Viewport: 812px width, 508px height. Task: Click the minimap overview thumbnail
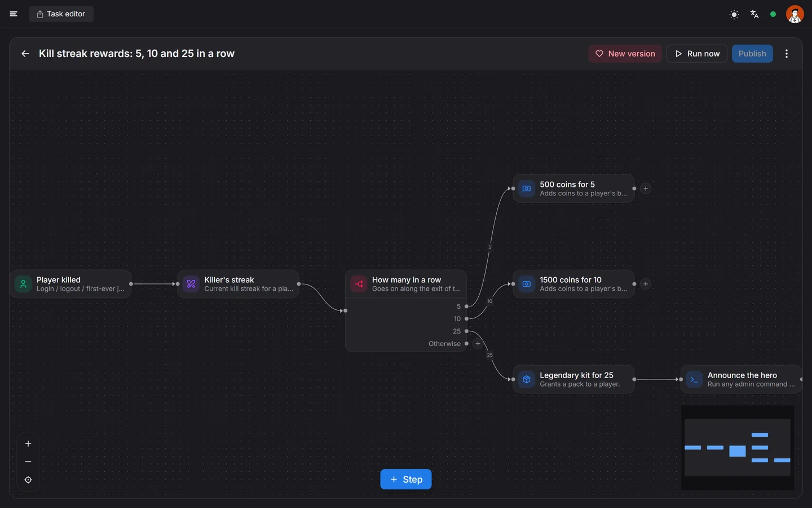pyautogui.click(x=738, y=448)
